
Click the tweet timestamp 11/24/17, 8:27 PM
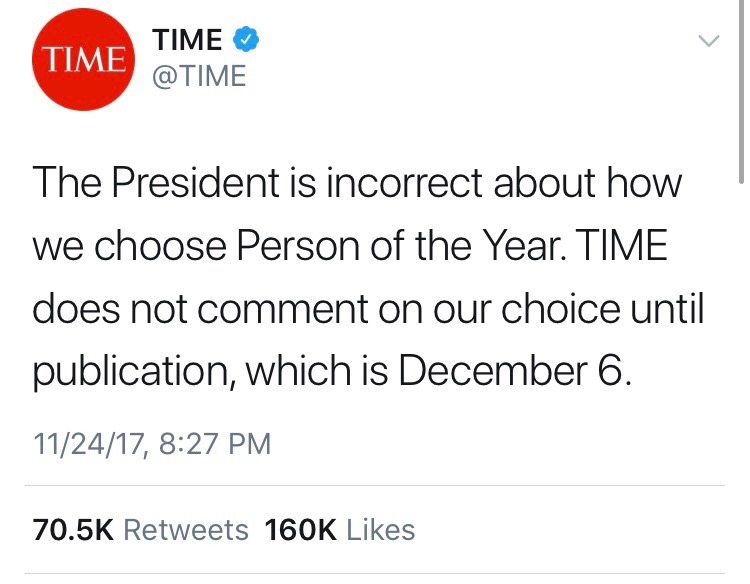point(151,443)
